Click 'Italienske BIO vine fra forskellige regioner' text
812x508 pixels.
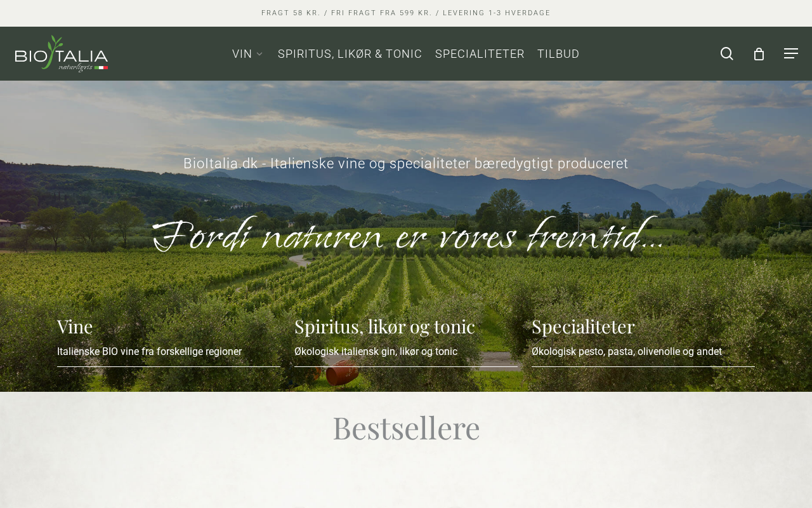click(x=149, y=352)
